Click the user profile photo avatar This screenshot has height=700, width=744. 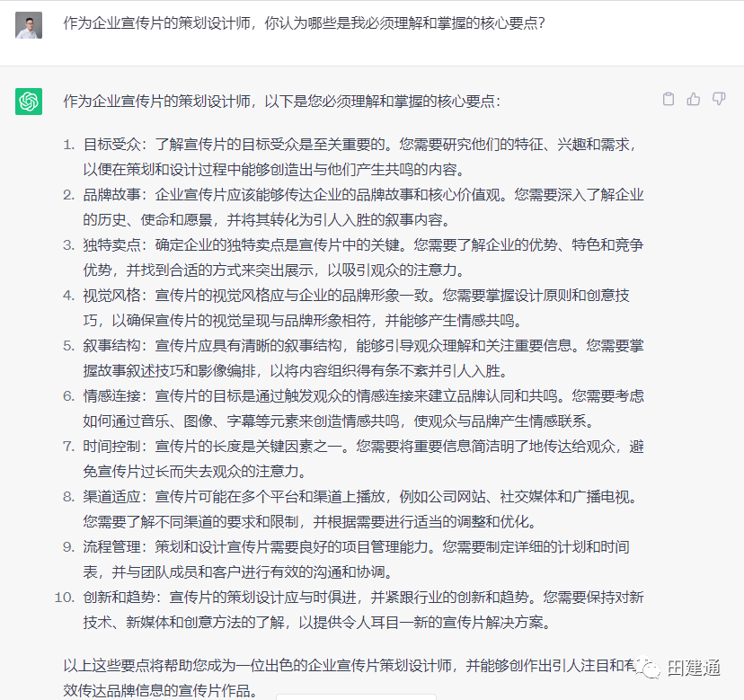[x=29, y=24]
